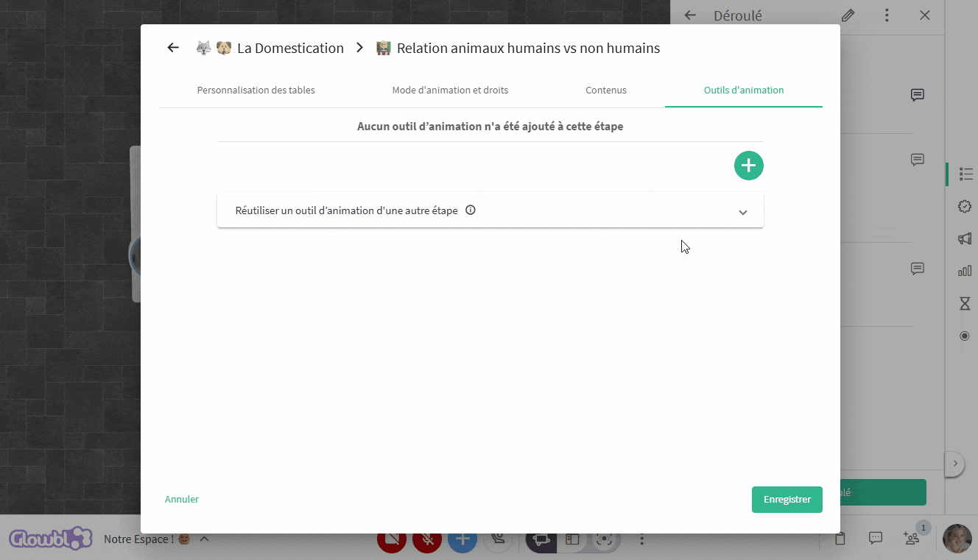Save changes with Enregistrer button
The width and height of the screenshot is (978, 560).
(787, 499)
